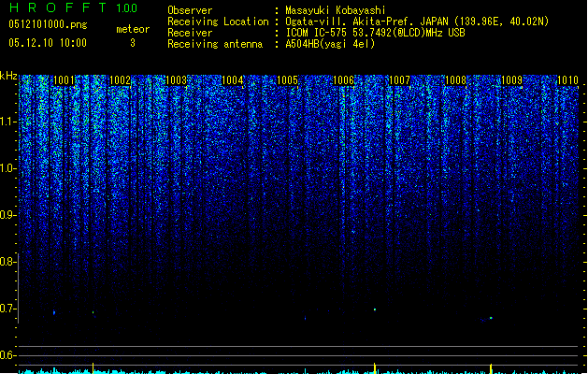Click the Observer name Masayuki Kobayashi
This screenshot has width=588, height=374.
(336, 10)
